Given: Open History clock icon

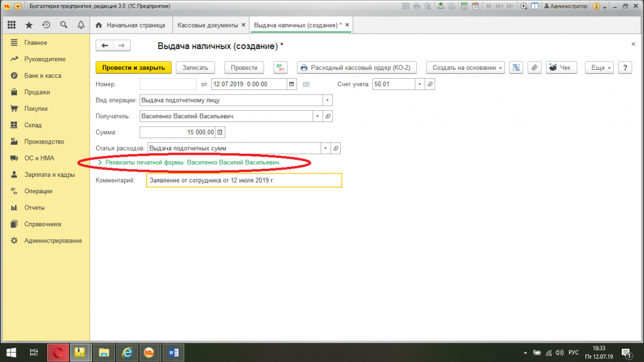Looking at the screenshot, I should (46, 25).
